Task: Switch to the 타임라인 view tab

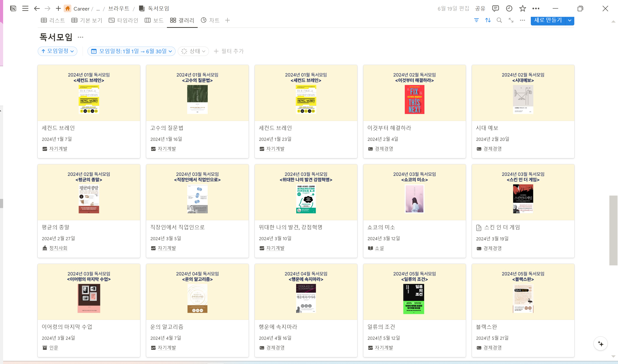Action: point(123,20)
